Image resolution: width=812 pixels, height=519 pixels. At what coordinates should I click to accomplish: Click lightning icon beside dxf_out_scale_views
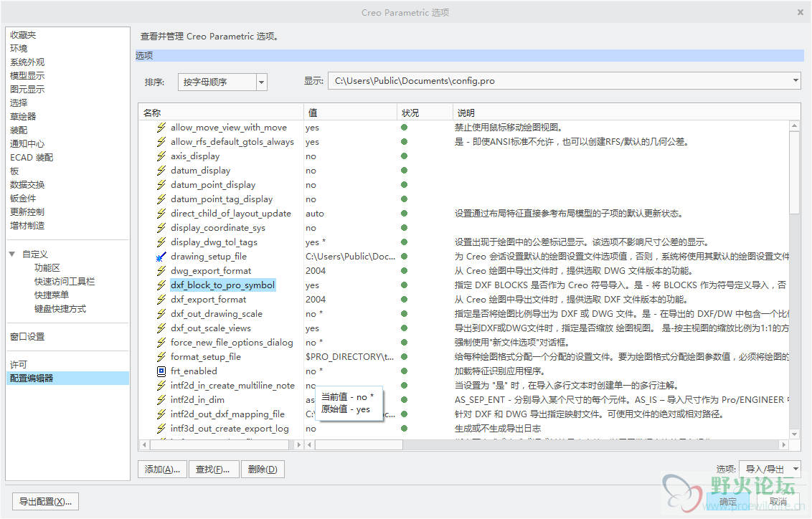click(161, 328)
